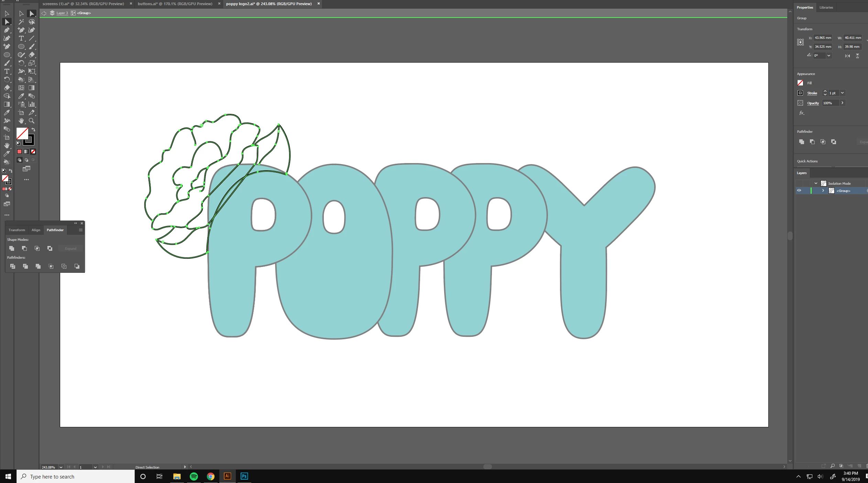Open the rotation angle dropdown
The image size is (868, 483).
[x=829, y=56]
